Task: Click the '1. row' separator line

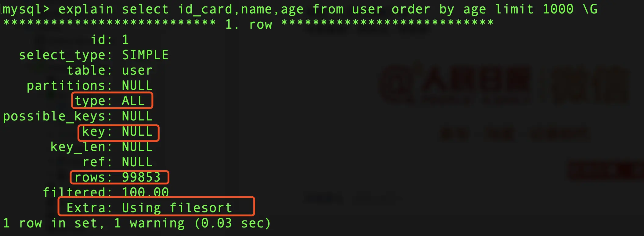Action: (248, 24)
